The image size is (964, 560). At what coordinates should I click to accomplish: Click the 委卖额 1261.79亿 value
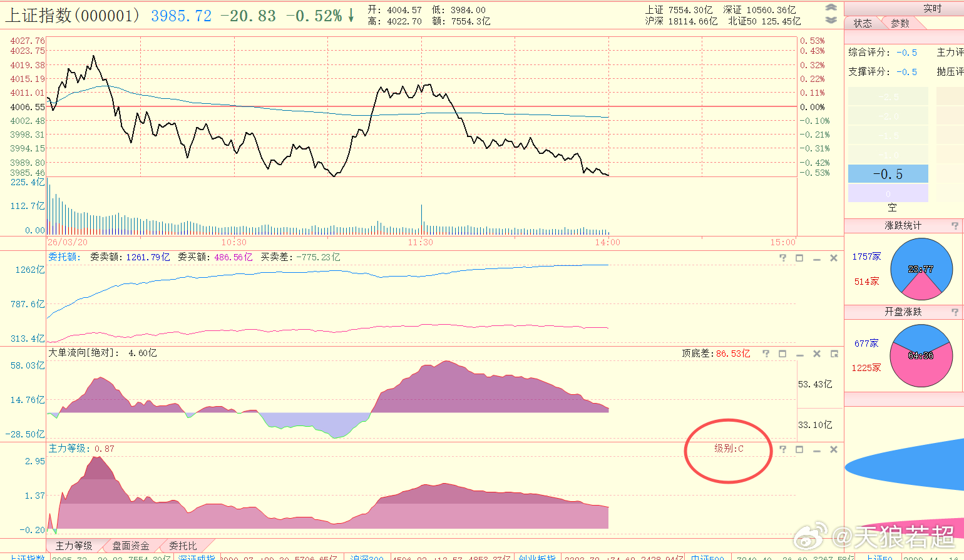pyautogui.click(x=148, y=257)
